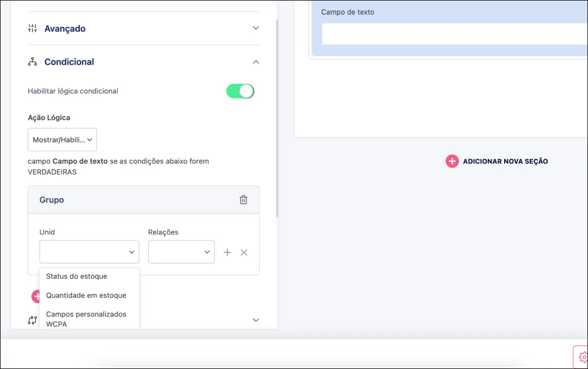Add a condition row with the plus icon
Image resolution: width=588 pixels, height=369 pixels.
tap(228, 252)
